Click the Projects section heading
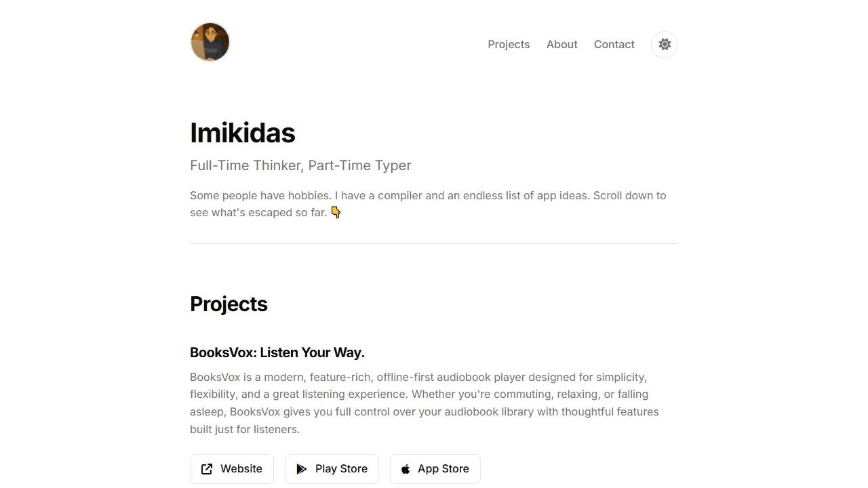The height and width of the screenshot is (488, 868). (x=229, y=304)
